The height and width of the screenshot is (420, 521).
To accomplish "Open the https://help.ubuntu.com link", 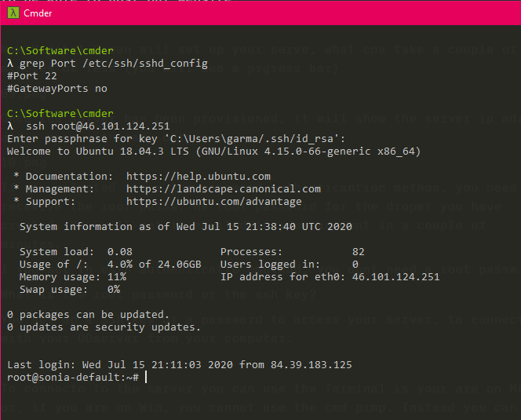I will coord(199,177).
